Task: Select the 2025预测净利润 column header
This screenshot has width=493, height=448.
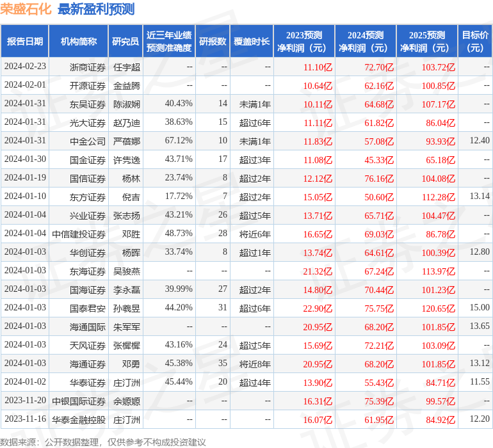Action: pos(427,41)
